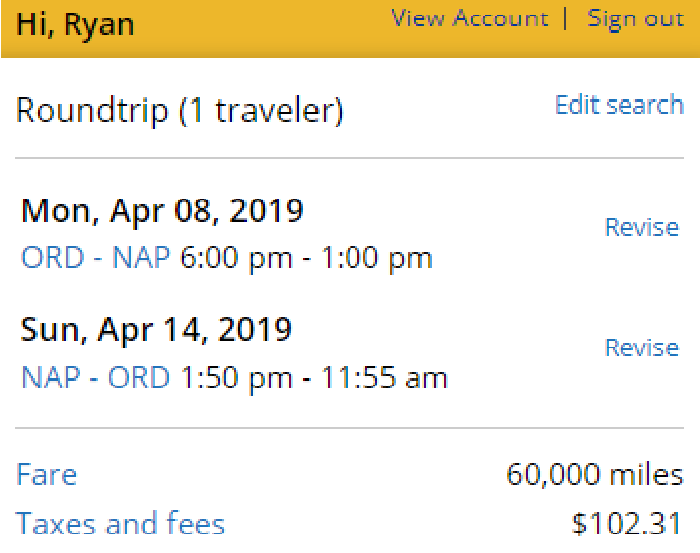Click the Hi, Ryan greeting
The width and height of the screenshot is (700, 553).
click(75, 23)
